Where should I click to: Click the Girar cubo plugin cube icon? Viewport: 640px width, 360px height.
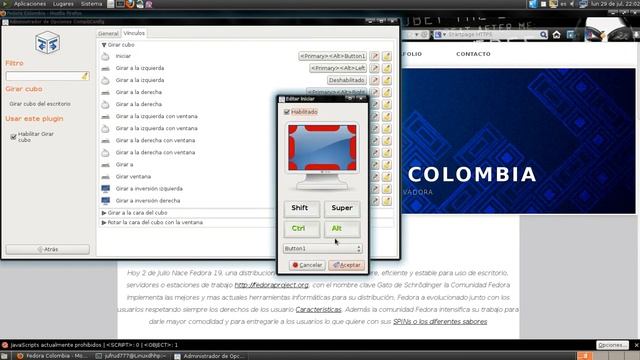click(x=47, y=42)
